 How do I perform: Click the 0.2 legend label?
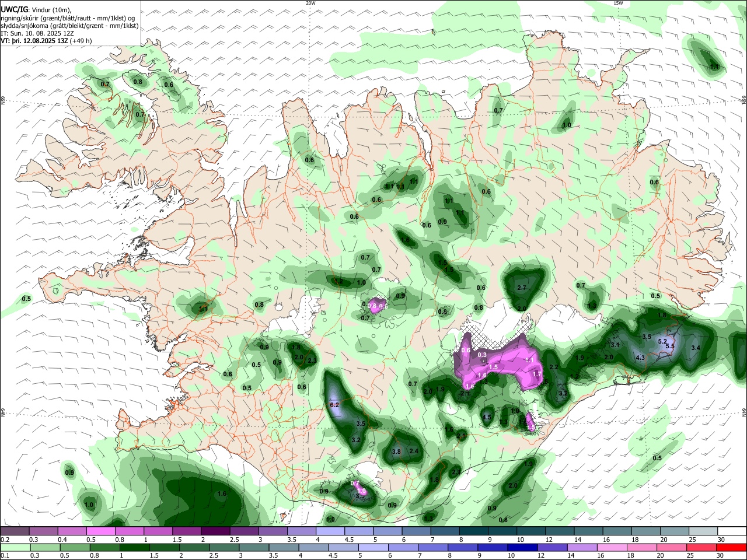[x=4, y=540]
